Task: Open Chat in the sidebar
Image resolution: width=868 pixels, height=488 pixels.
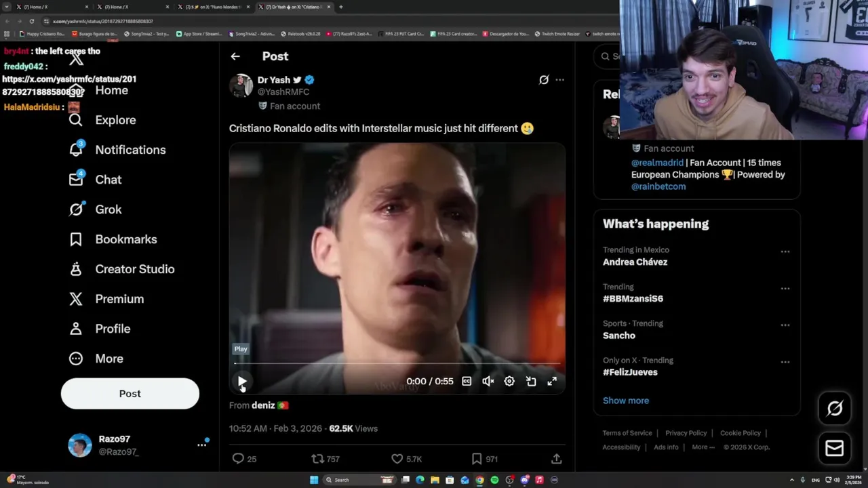Action: 95,180
